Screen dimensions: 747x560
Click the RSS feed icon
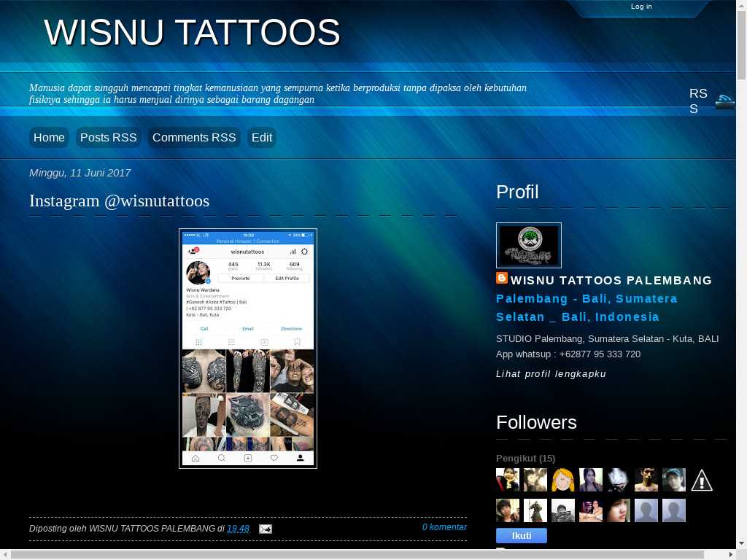pyautogui.click(x=724, y=101)
